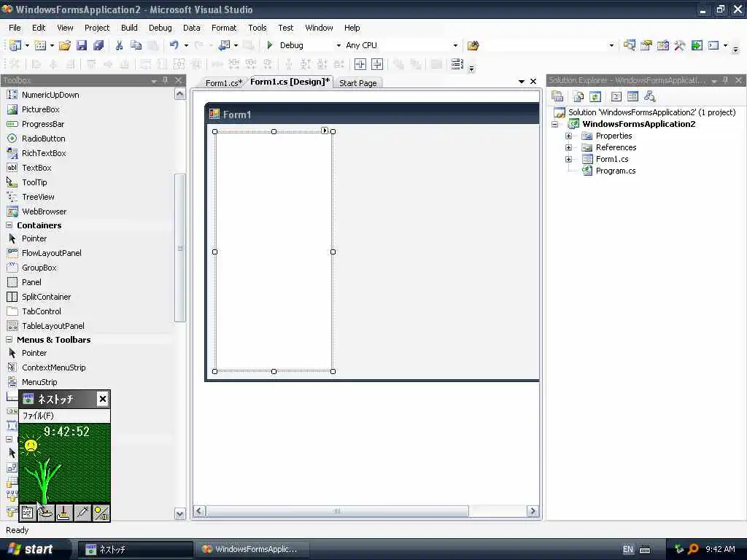Click the Save All toolbar icon

pyautogui.click(x=98, y=45)
